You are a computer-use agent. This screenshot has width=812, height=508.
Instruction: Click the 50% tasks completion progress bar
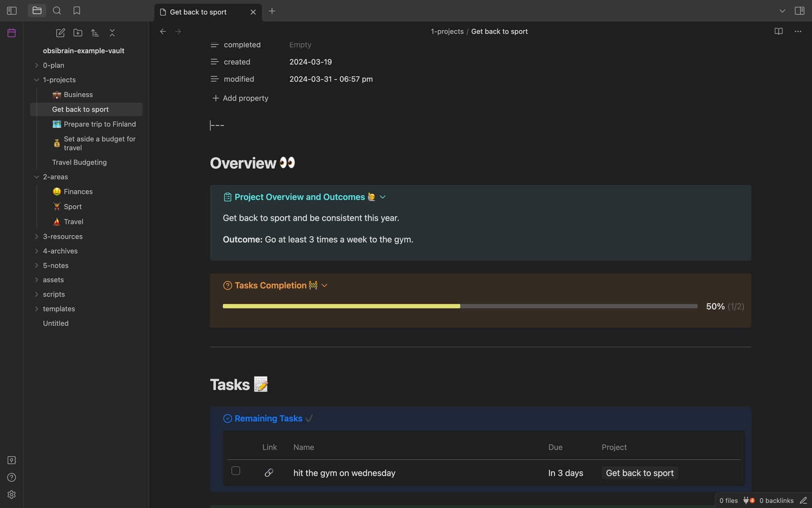460,306
